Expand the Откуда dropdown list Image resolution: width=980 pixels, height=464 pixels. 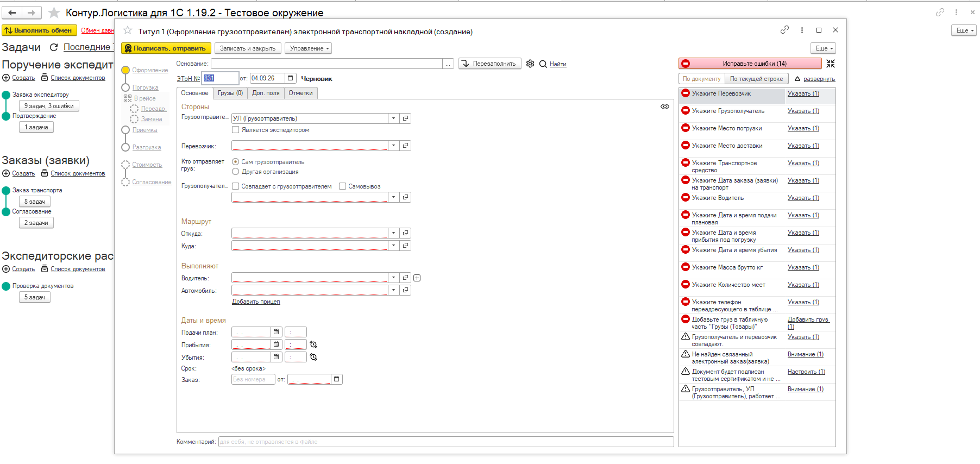tap(393, 233)
